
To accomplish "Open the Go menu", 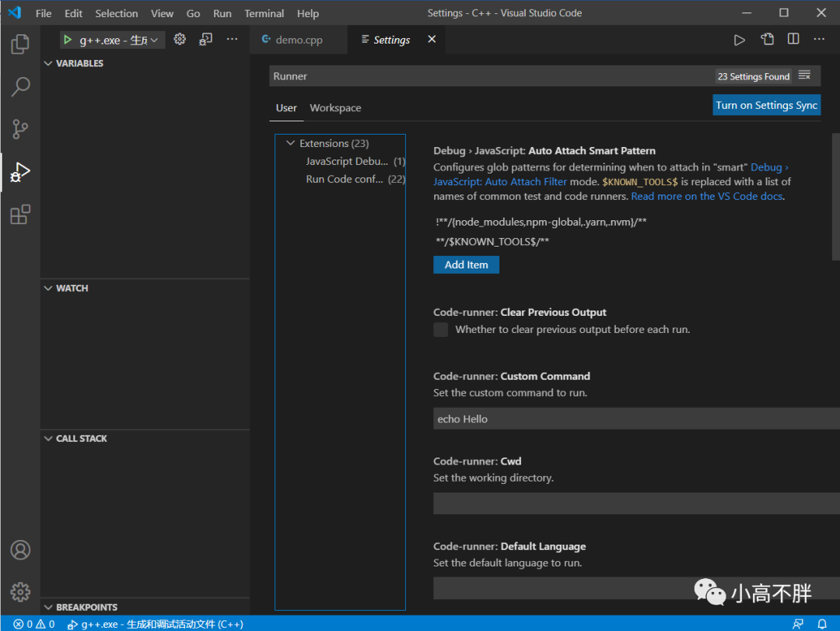I will (193, 13).
